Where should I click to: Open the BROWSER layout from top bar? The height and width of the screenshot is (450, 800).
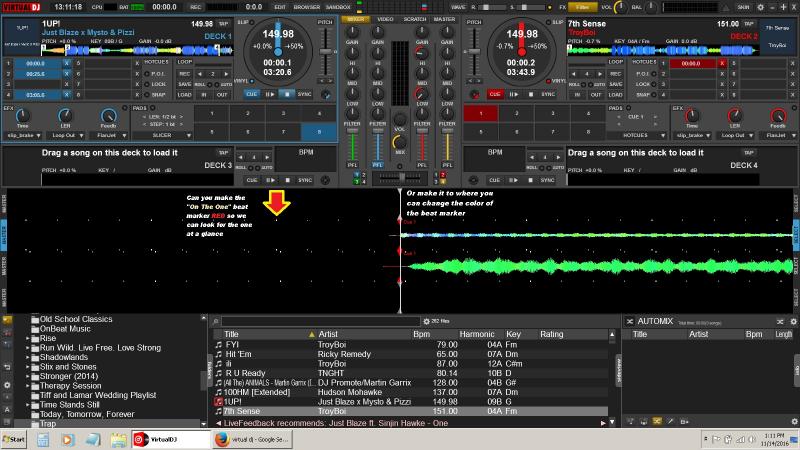click(306, 7)
